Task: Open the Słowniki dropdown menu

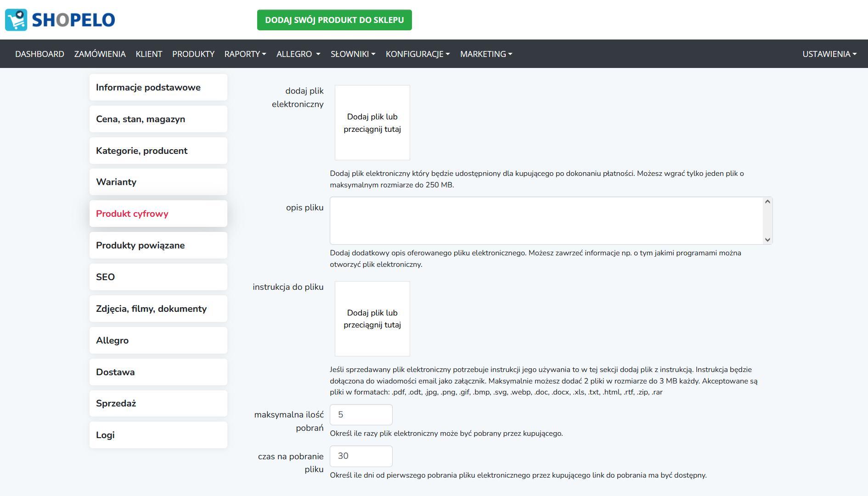Action: (x=353, y=54)
